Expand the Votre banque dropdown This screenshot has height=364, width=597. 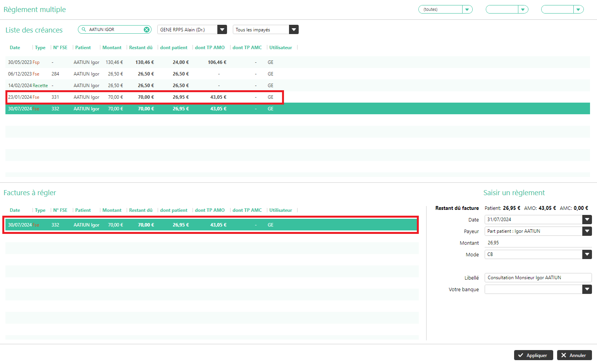(x=587, y=289)
